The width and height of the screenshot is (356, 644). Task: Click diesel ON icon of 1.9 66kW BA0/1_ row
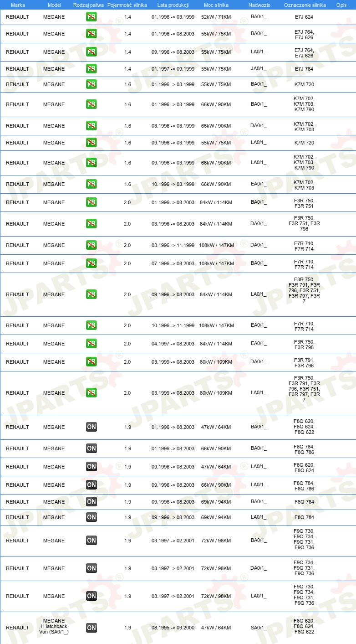click(x=92, y=448)
